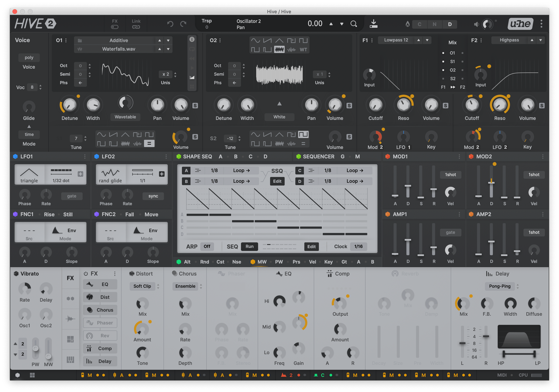Click the save preset download icon

click(373, 24)
